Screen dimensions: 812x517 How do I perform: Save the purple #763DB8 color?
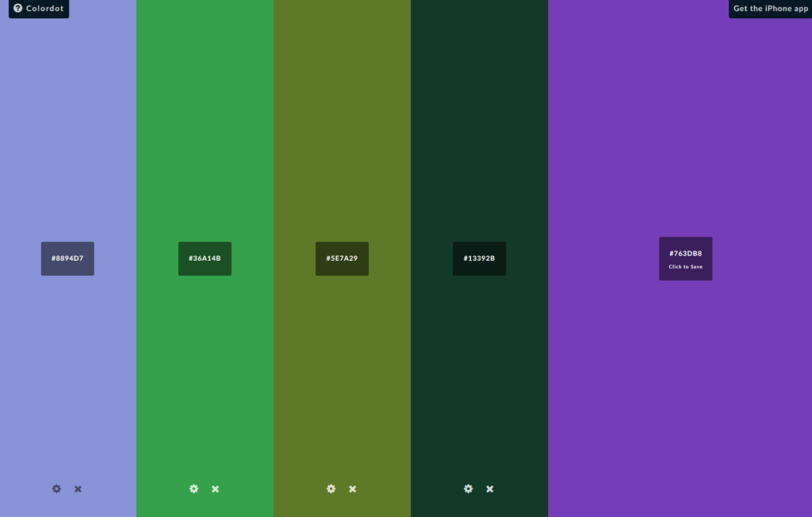click(x=685, y=259)
